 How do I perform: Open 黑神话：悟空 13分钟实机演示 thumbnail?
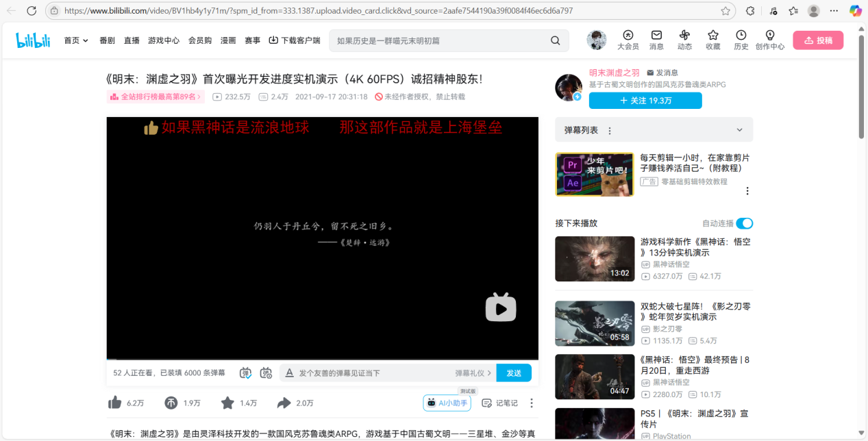tap(595, 259)
